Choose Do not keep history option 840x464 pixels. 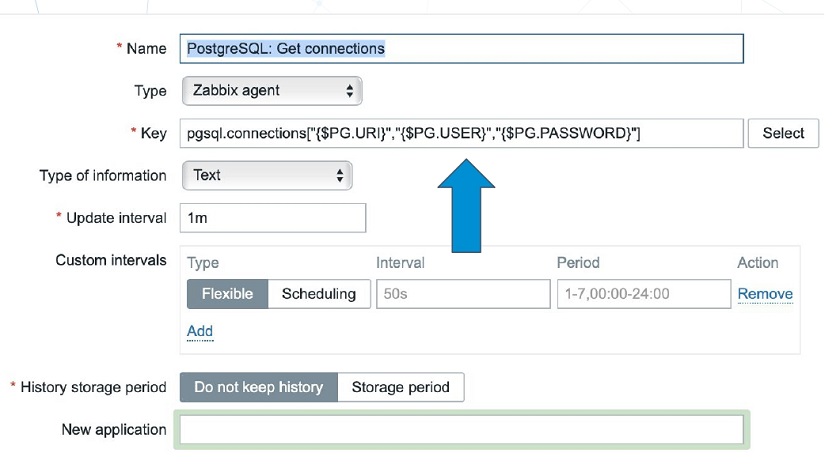coord(259,387)
